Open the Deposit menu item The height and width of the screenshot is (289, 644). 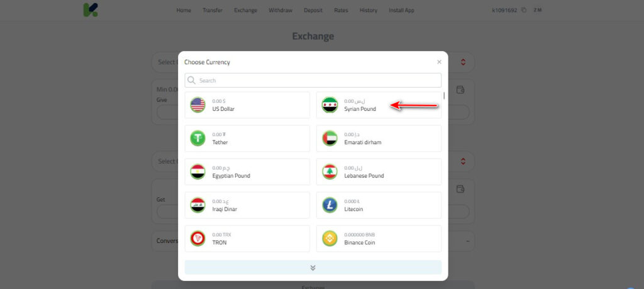[x=313, y=10]
